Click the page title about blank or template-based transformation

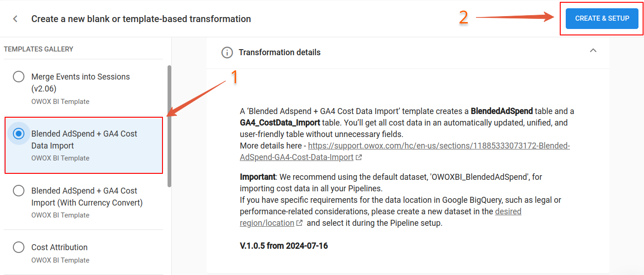141,19
